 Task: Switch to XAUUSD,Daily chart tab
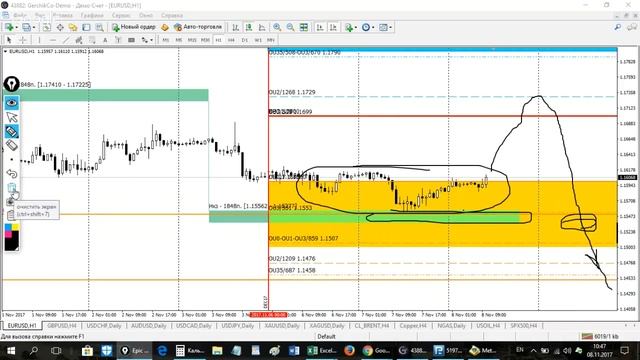click(282, 326)
